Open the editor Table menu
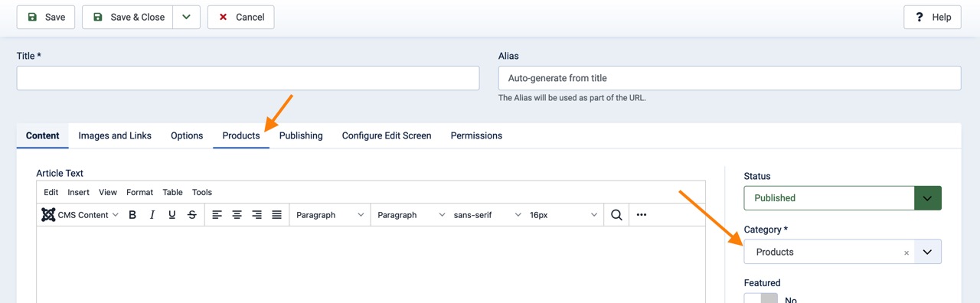The width and height of the screenshot is (980, 303). pyautogui.click(x=172, y=192)
